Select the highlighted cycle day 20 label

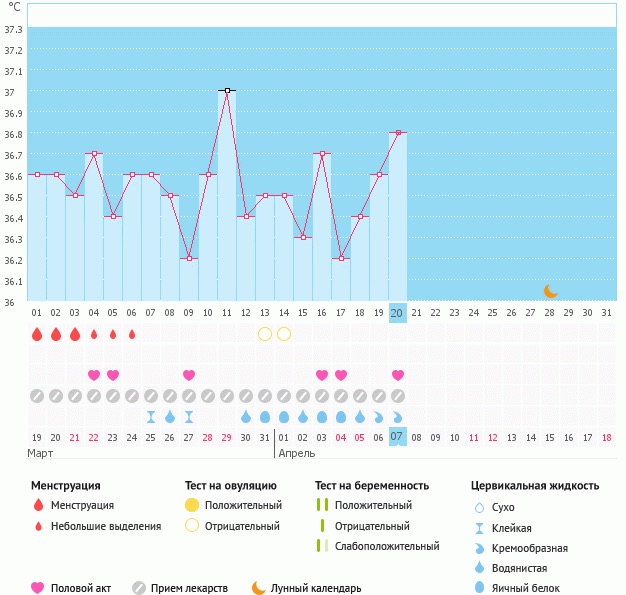[x=397, y=313]
